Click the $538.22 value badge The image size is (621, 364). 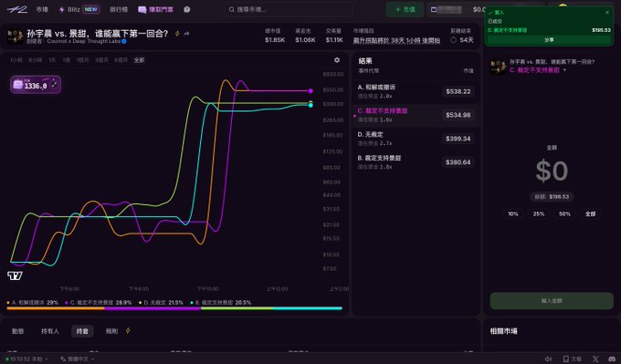(x=458, y=91)
